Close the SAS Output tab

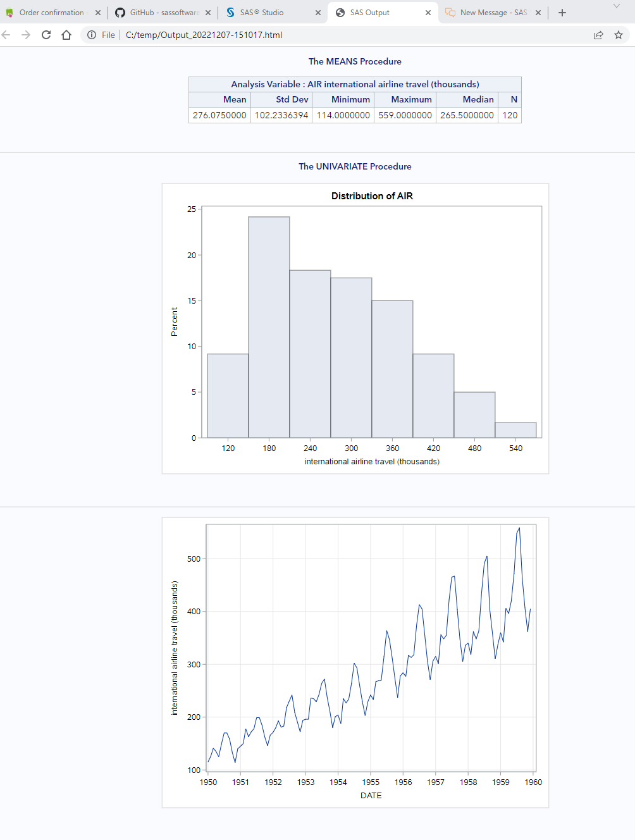[428, 13]
